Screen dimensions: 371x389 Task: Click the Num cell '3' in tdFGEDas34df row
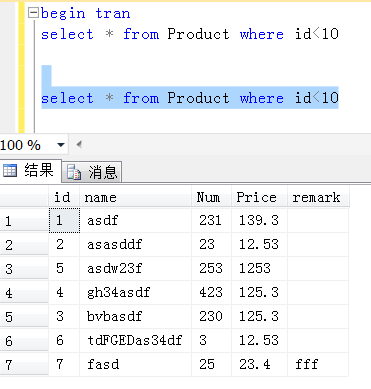(x=211, y=340)
